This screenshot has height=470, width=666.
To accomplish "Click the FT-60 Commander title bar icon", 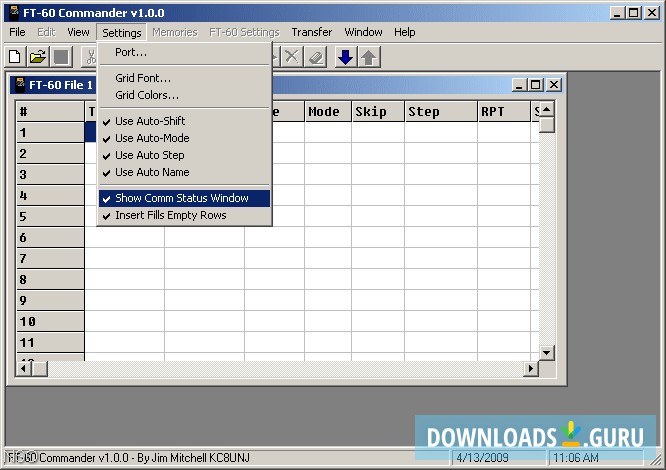I will point(14,13).
